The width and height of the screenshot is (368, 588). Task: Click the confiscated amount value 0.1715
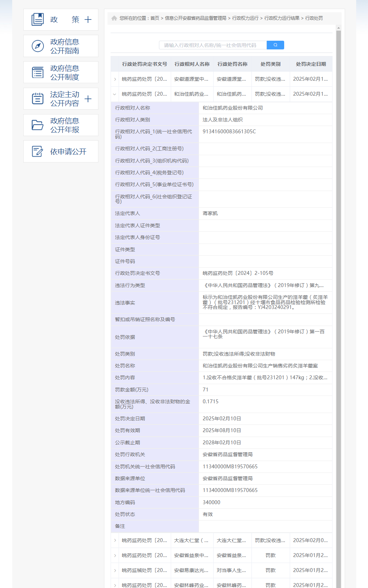(211, 402)
